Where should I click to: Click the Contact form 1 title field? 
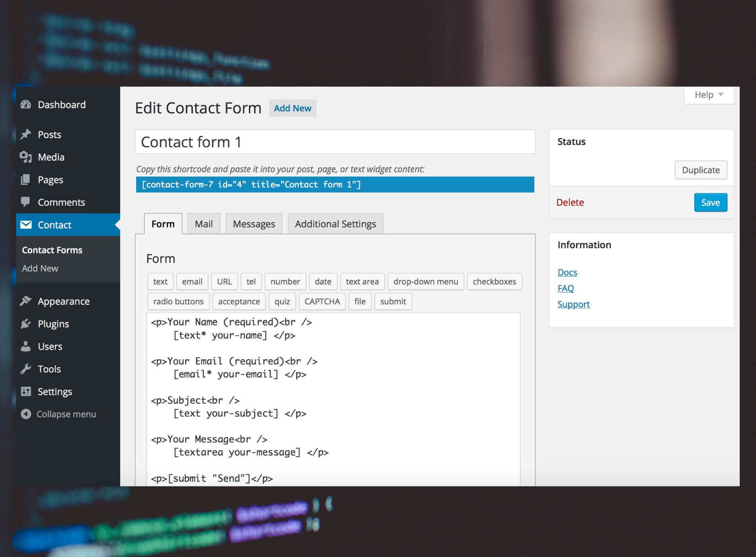pos(335,142)
